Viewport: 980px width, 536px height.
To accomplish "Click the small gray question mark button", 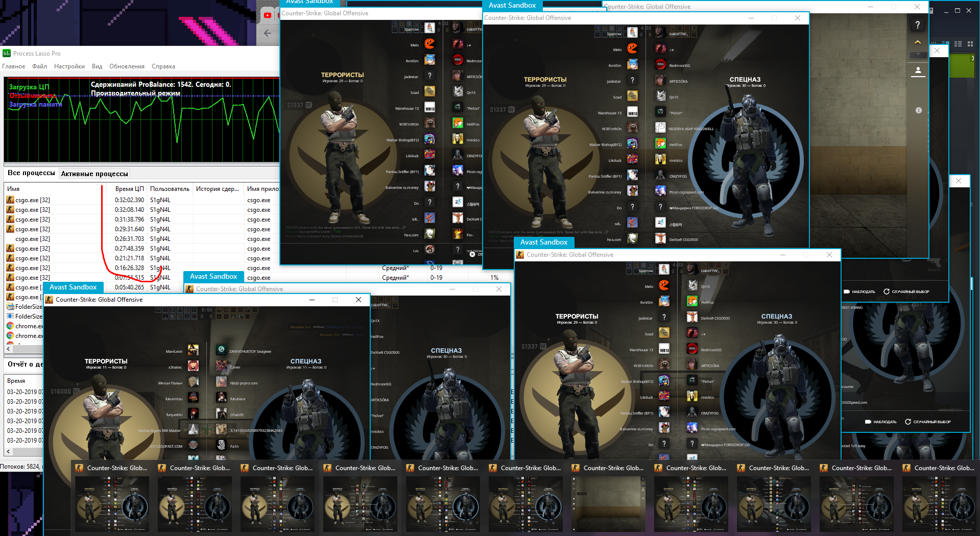I will [918, 55].
